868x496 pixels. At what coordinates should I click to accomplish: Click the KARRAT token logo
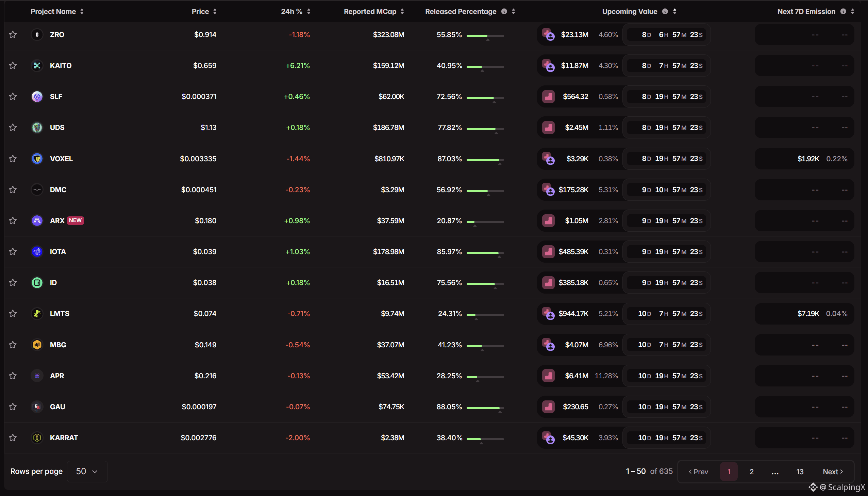pos(37,437)
